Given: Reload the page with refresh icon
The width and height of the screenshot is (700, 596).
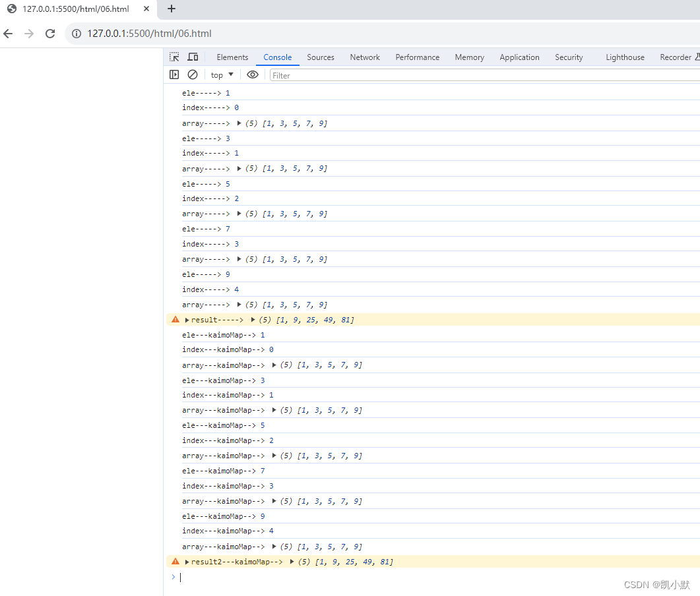Looking at the screenshot, I should (50, 34).
